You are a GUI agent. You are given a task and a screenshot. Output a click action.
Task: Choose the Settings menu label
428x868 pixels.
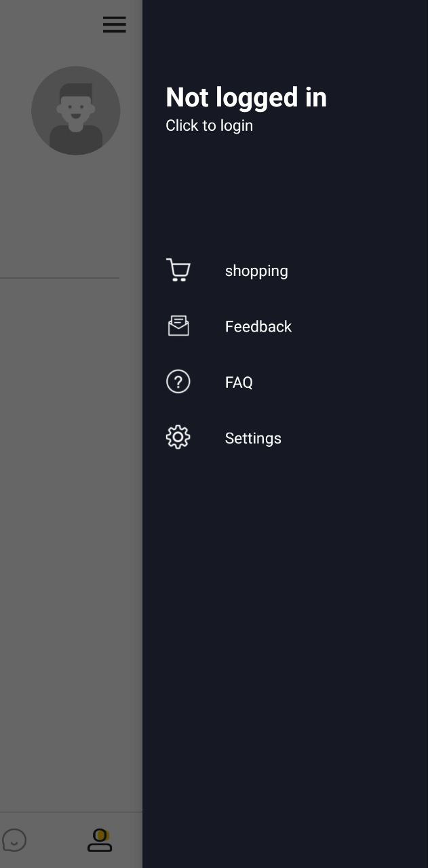[x=253, y=438]
